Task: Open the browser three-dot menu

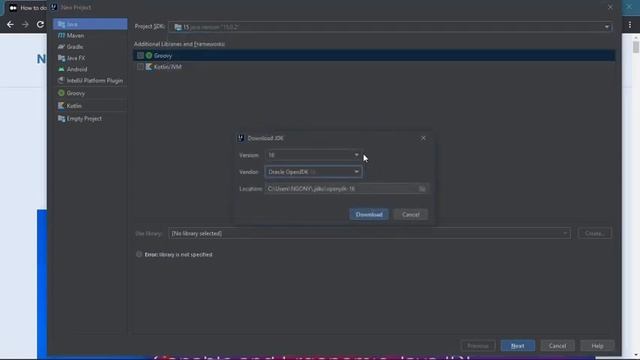Action: click(630, 25)
